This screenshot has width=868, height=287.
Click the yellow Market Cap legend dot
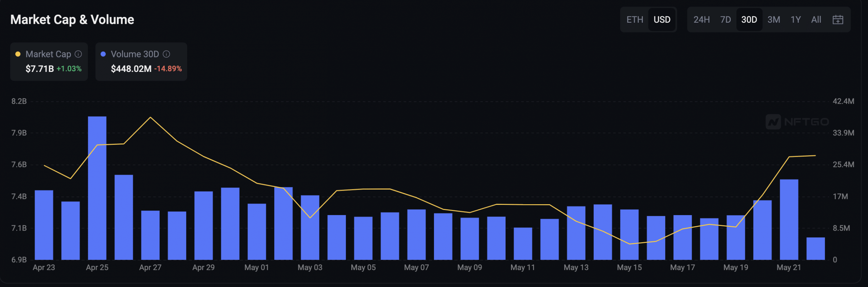(x=18, y=54)
